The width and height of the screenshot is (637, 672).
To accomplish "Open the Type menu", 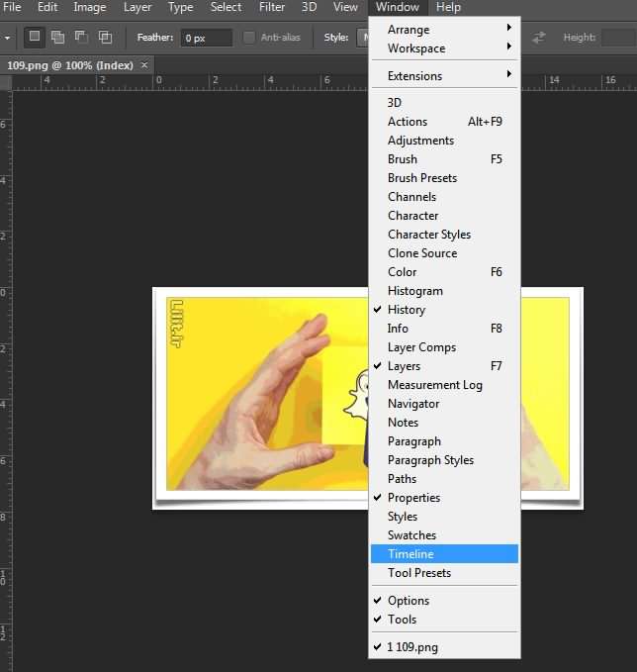I will (180, 7).
